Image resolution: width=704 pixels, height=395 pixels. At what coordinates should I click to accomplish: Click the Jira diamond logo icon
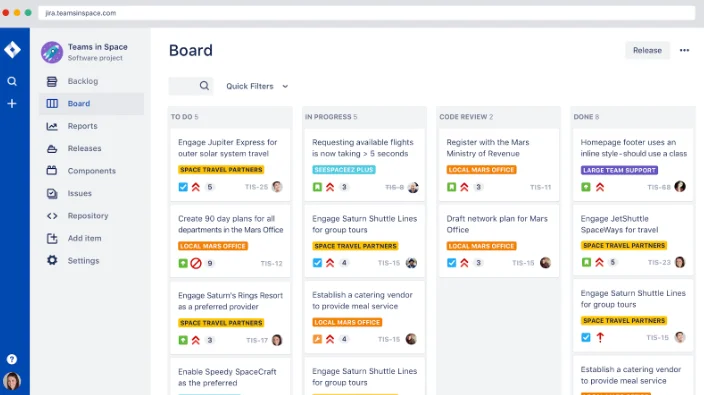(x=12, y=49)
